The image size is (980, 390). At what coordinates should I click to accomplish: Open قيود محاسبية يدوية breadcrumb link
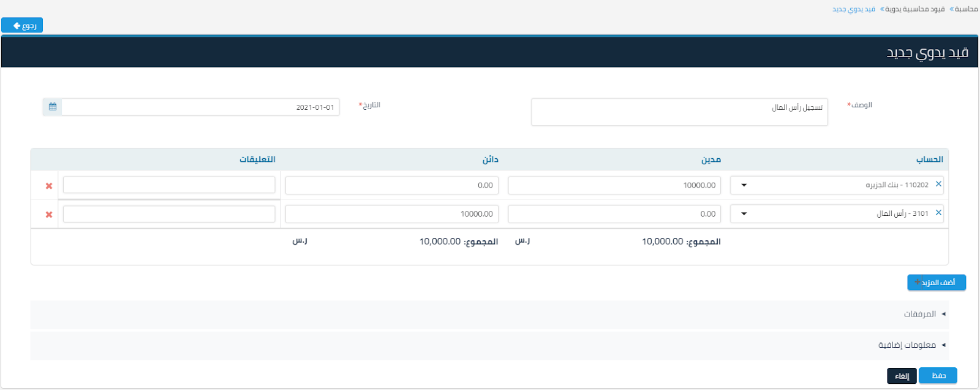(x=915, y=9)
